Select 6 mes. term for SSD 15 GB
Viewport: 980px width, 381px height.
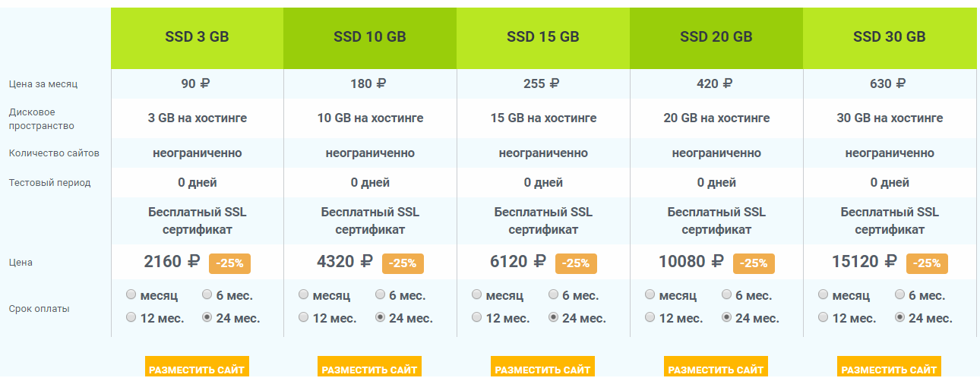pyautogui.click(x=554, y=294)
